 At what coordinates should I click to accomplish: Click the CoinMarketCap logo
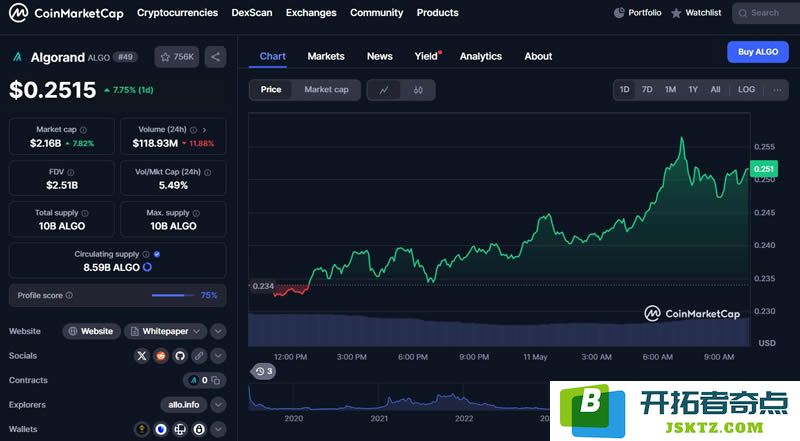(x=66, y=13)
